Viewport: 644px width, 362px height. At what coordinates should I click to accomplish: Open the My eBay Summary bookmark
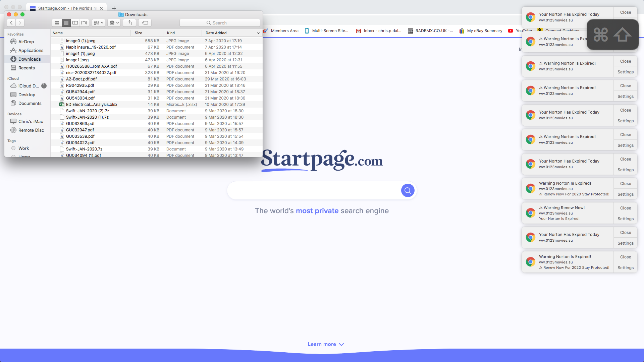(x=481, y=31)
